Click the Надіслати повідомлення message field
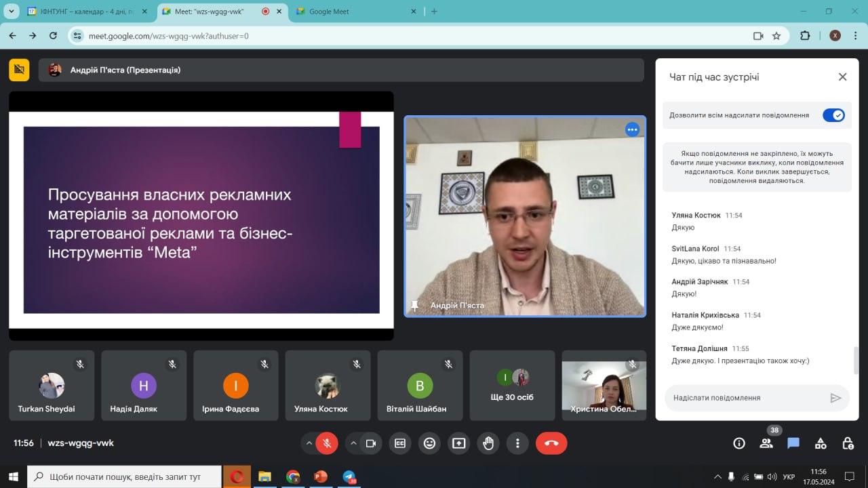Image resolution: width=868 pixels, height=488 pixels. [x=746, y=398]
